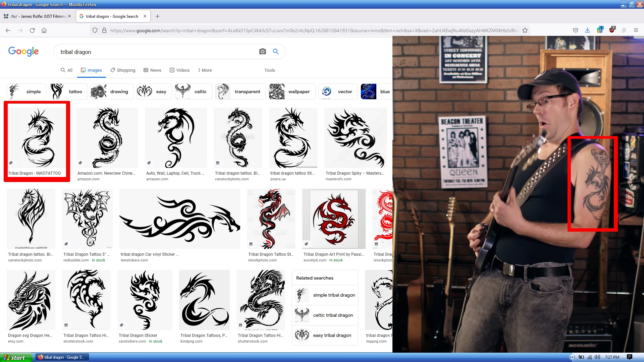Viewport: 644px width, 362px height.
Task: Close the /tv/ James Rolfe tab
Action: point(69,16)
